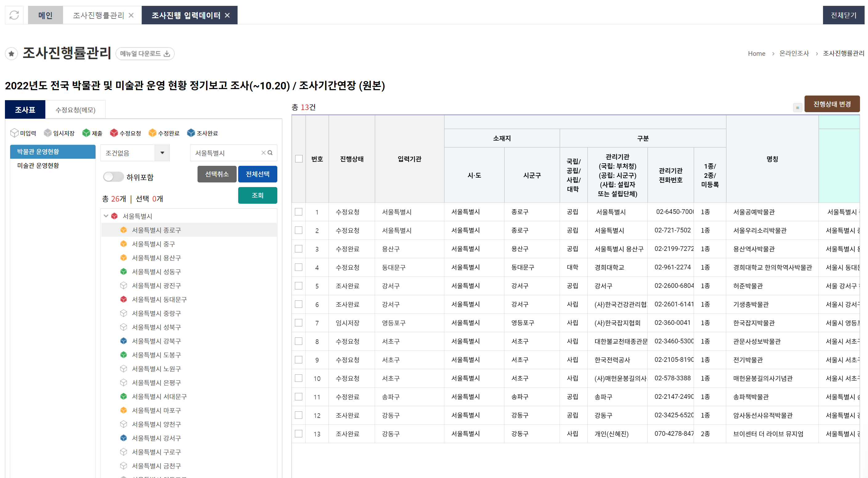Click the 선택취소 button
The height and width of the screenshot is (478, 868).
[217, 174]
